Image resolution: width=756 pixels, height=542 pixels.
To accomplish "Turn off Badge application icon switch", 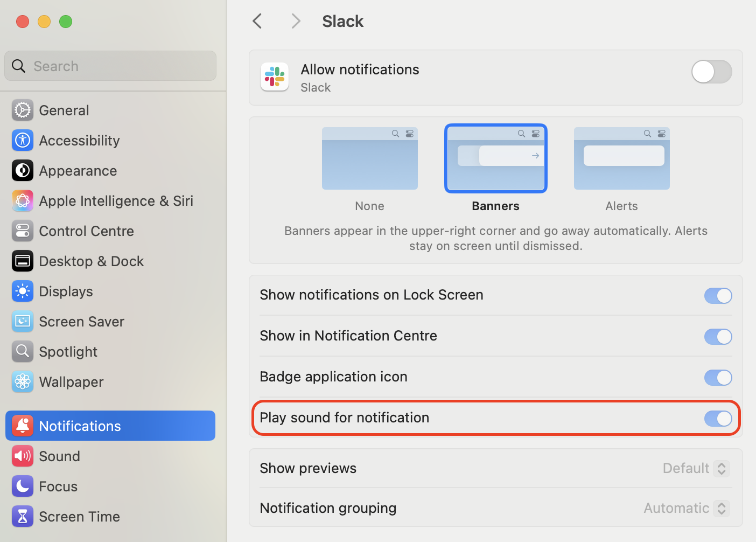I will pyautogui.click(x=718, y=378).
